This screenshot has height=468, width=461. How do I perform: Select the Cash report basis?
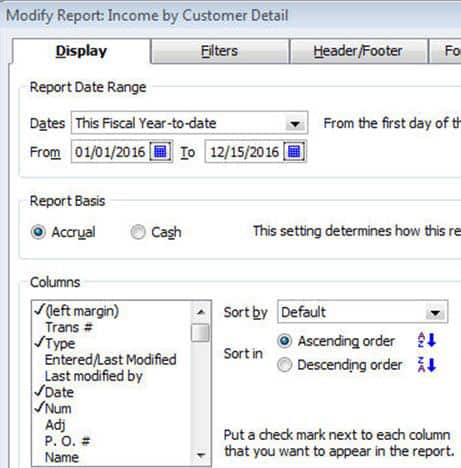click(138, 232)
